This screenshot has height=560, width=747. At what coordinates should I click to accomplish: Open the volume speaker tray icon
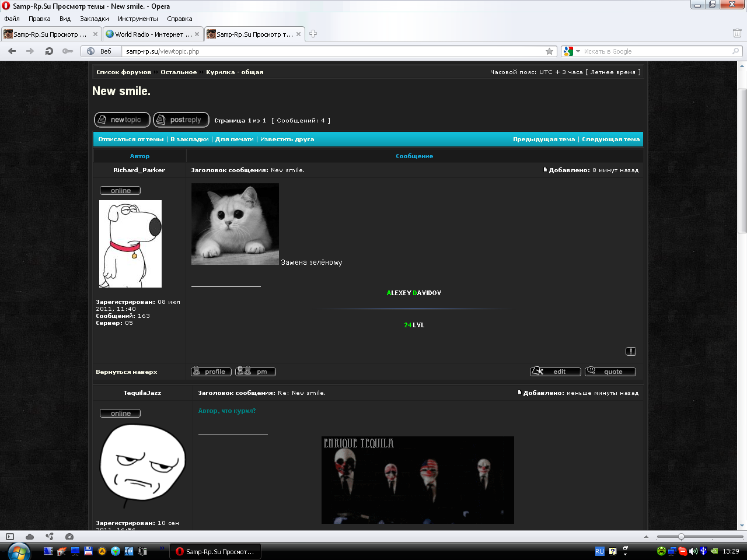pos(693,551)
